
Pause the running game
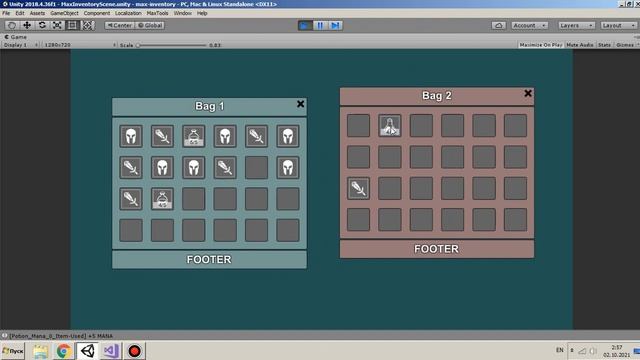(x=320, y=26)
